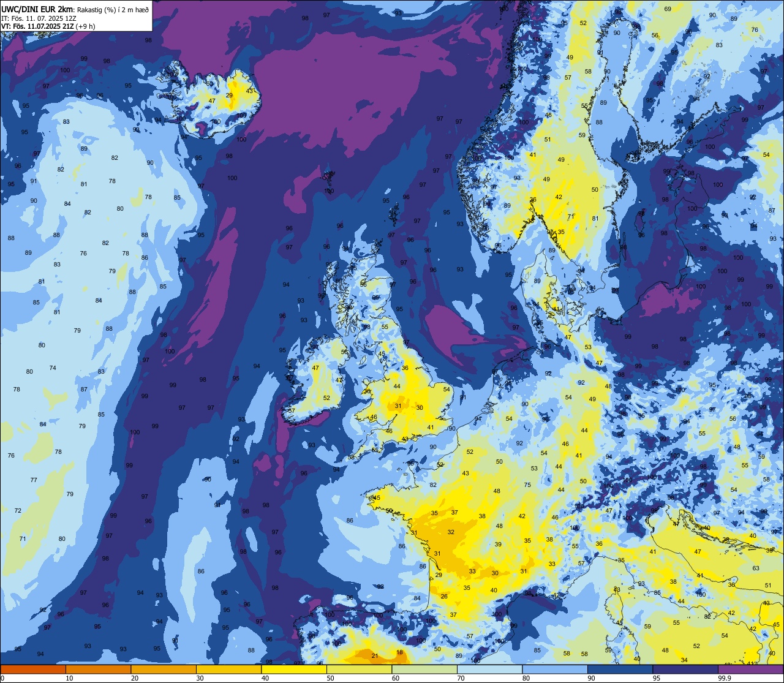Screen dimensions: 784x683
Task: Click the legend tick label '10'
Action: [69, 678]
